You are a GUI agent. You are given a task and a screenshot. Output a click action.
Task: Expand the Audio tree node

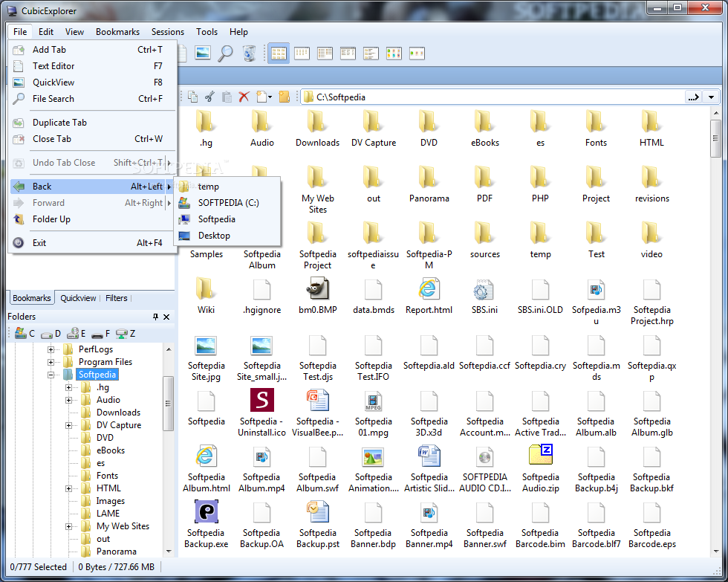(68, 400)
